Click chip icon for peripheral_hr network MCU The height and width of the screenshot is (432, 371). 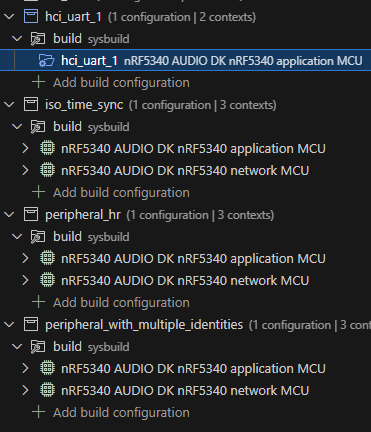47,280
